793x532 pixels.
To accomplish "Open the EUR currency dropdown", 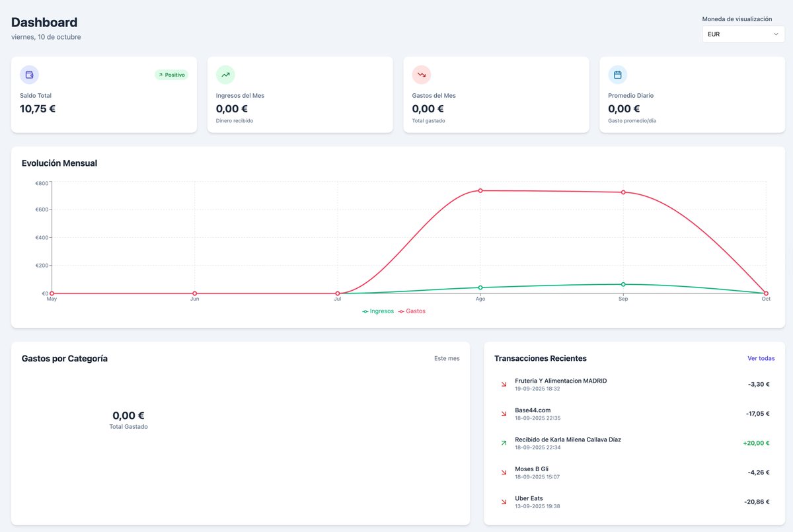I will (743, 34).
